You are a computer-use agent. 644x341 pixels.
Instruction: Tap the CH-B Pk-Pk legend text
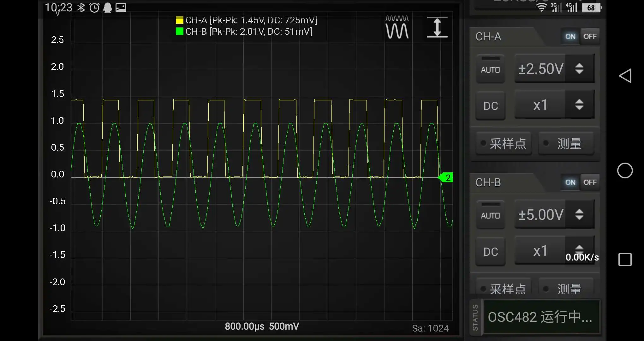click(x=249, y=32)
